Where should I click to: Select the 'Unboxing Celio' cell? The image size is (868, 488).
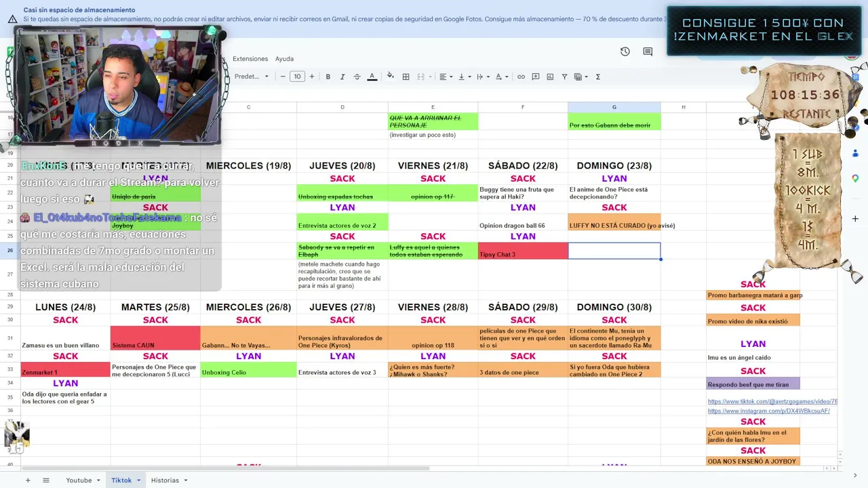click(248, 369)
